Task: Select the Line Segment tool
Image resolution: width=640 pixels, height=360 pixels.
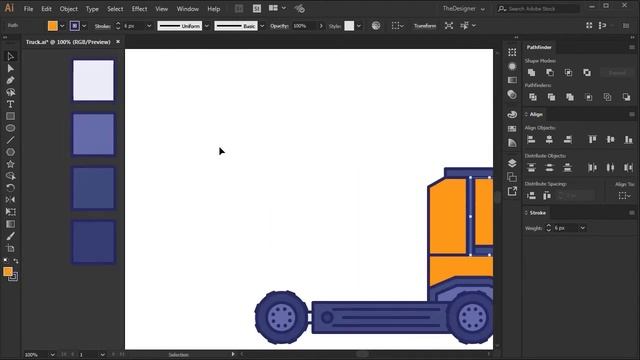Action: click(11, 140)
